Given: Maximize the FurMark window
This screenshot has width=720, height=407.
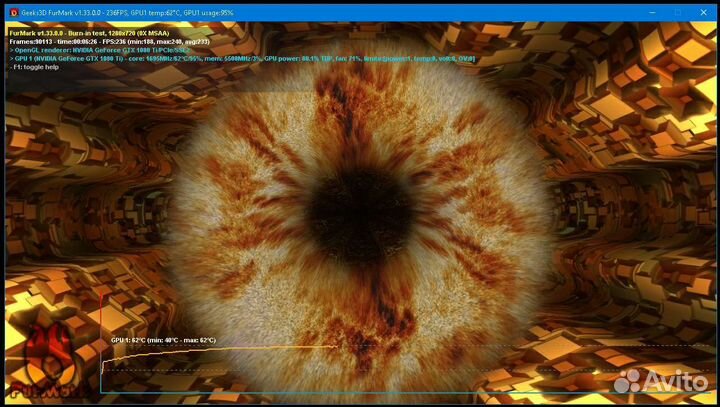Looking at the screenshot, I should [676, 13].
